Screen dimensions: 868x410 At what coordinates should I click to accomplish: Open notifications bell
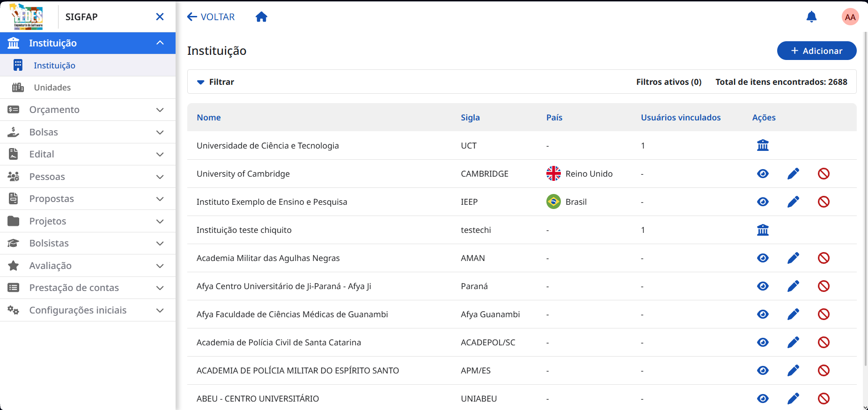[x=811, y=17]
